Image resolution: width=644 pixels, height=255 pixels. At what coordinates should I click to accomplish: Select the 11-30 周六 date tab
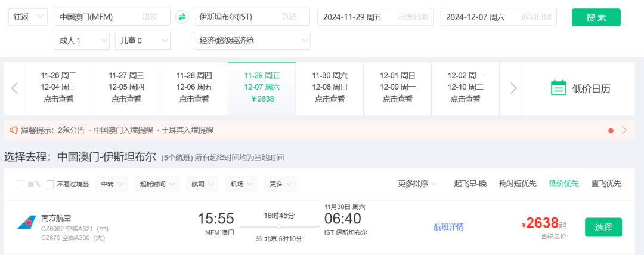330,87
